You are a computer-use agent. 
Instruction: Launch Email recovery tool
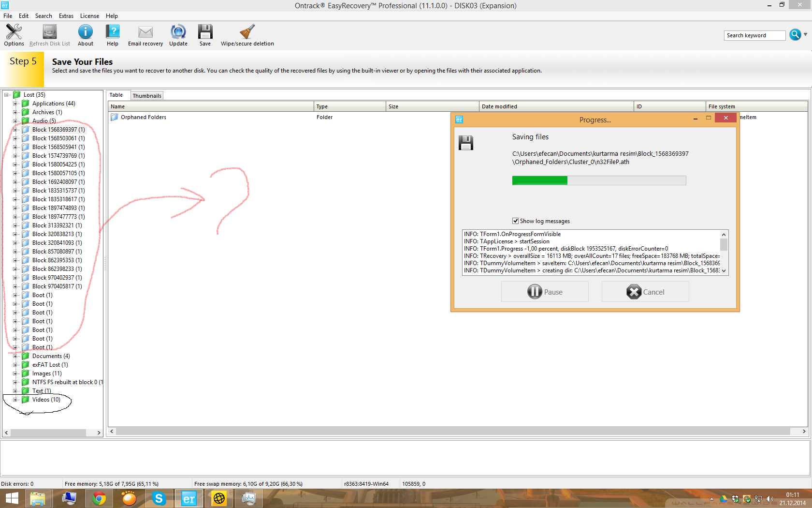[x=145, y=35]
